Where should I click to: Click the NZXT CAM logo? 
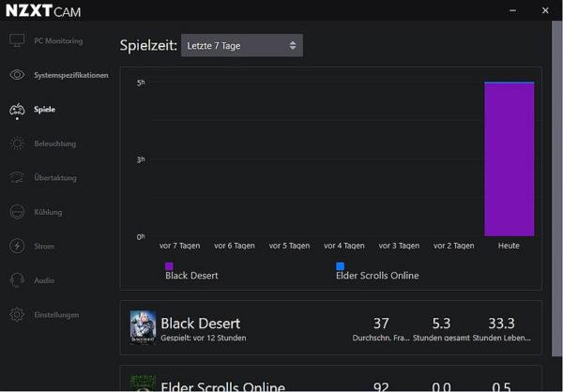point(43,10)
